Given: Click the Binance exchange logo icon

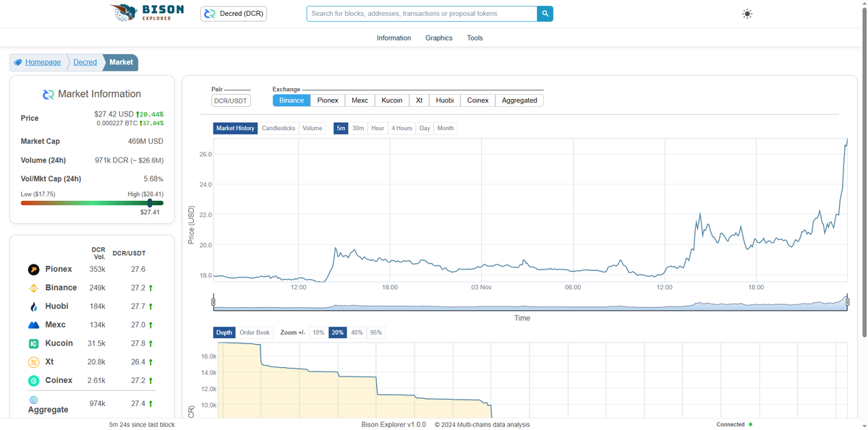Looking at the screenshot, I should (33, 288).
